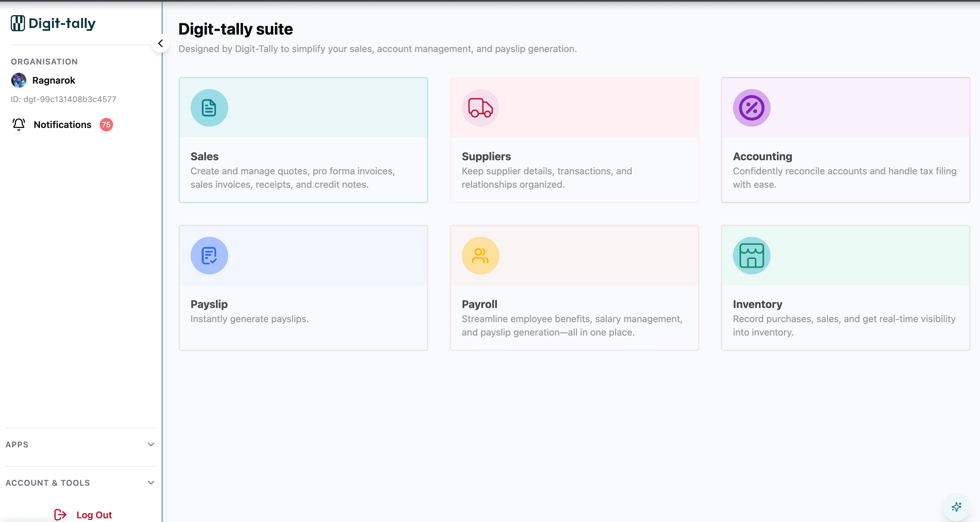Click the Ragnarok organisation avatar
This screenshot has width=980, height=522.
19,80
